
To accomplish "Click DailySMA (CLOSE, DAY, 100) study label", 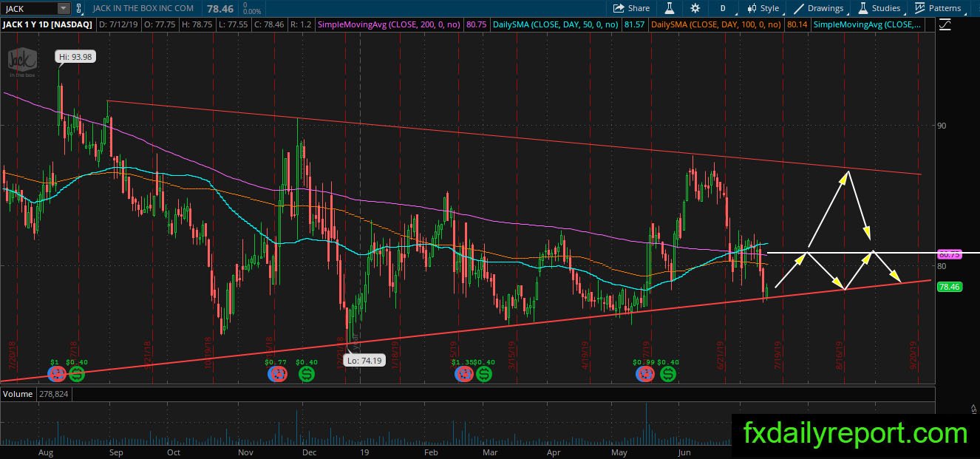I will tap(717, 24).
